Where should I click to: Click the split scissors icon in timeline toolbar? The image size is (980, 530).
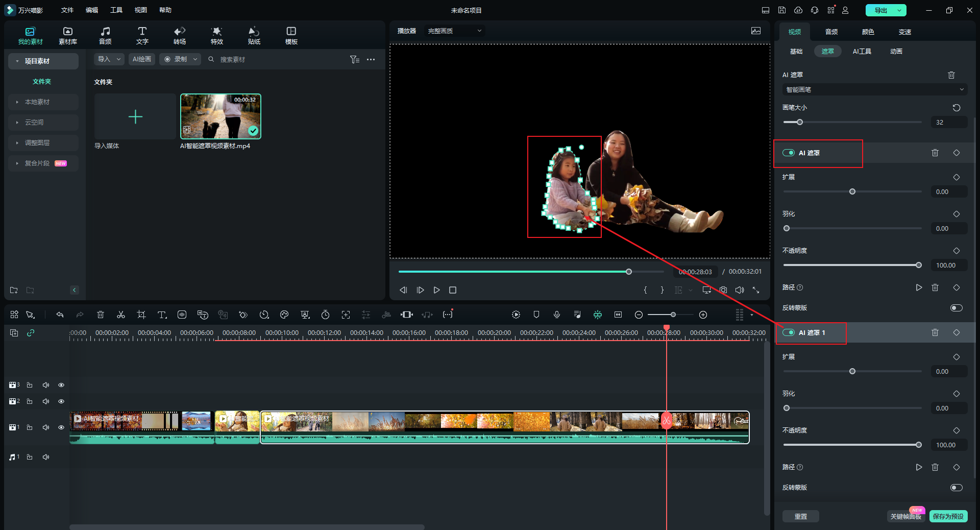pyautogui.click(x=121, y=315)
